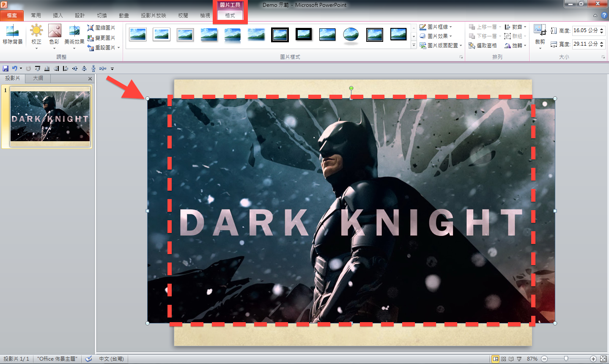Click the distribute horizontally icon in quick access toolbar

(103, 68)
